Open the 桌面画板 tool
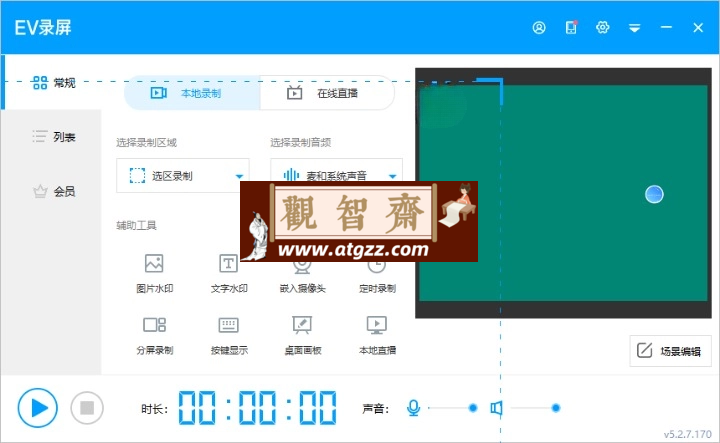Image resolution: width=720 pixels, height=443 pixels. point(303,336)
